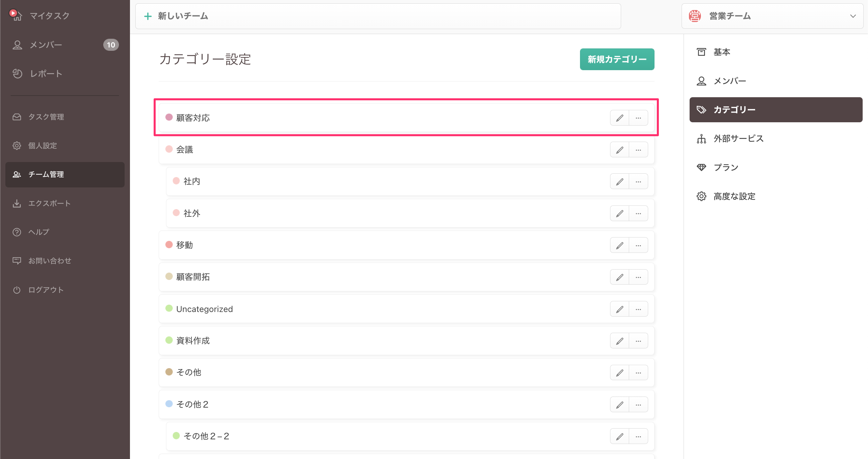Screen dimensions: 868x459
Task: Click the マイタスク home icon
Action: (x=15, y=15)
